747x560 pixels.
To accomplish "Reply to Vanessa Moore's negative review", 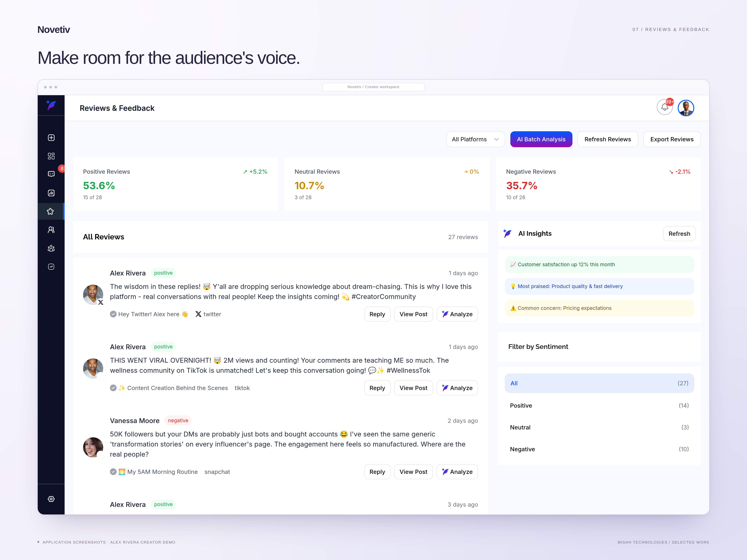I will point(377,472).
